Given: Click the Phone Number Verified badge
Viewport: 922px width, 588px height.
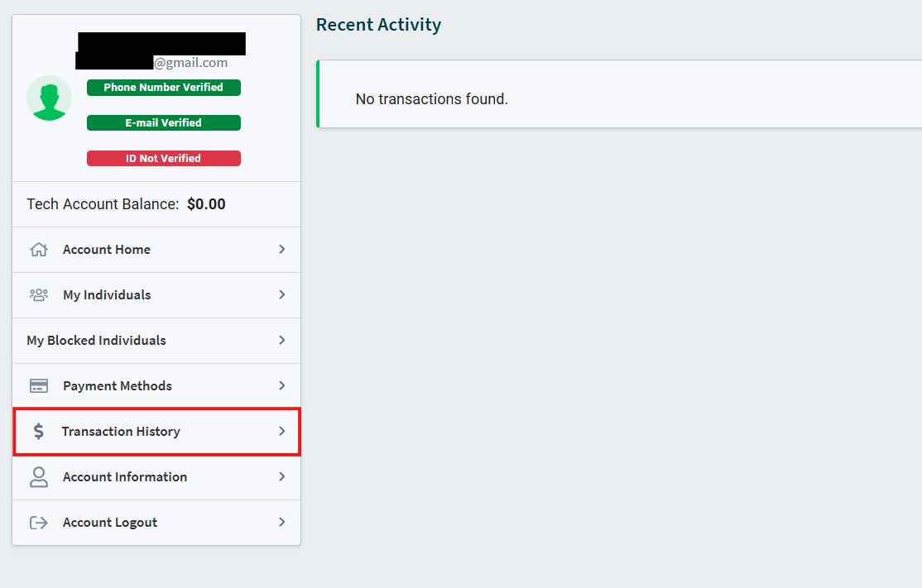Looking at the screenshot, I should [x=163, y=87].
